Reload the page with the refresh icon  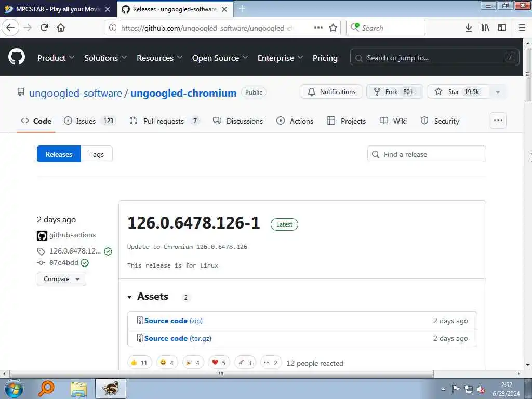45,28
